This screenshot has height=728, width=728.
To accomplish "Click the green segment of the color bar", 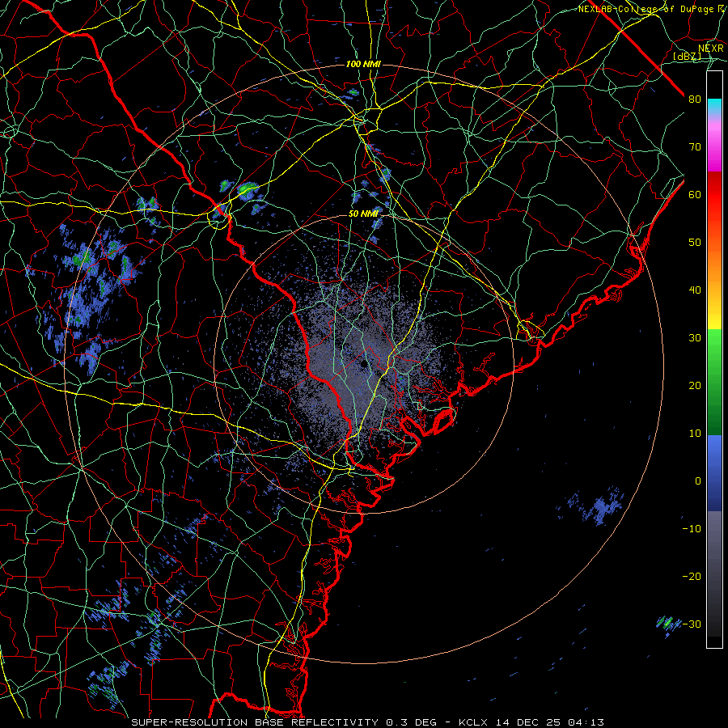I will 714,382.
